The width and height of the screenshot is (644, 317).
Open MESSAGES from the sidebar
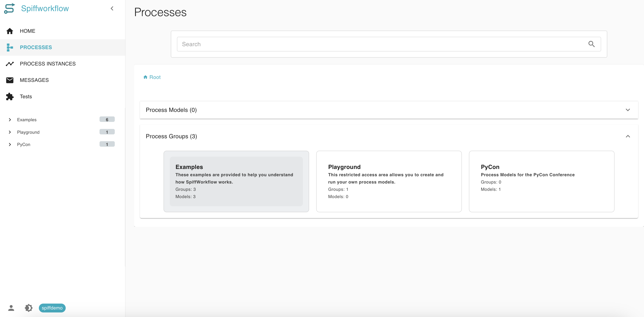pos(62,80)
